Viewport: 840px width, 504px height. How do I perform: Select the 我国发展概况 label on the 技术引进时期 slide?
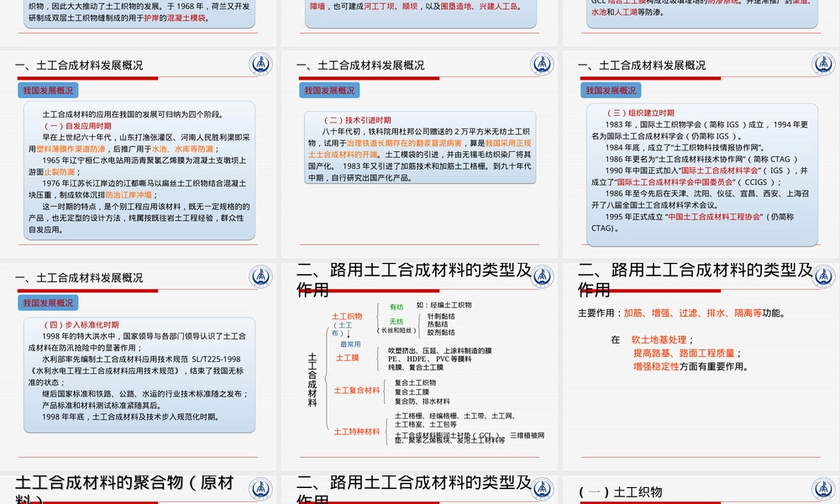click(329, 91)
